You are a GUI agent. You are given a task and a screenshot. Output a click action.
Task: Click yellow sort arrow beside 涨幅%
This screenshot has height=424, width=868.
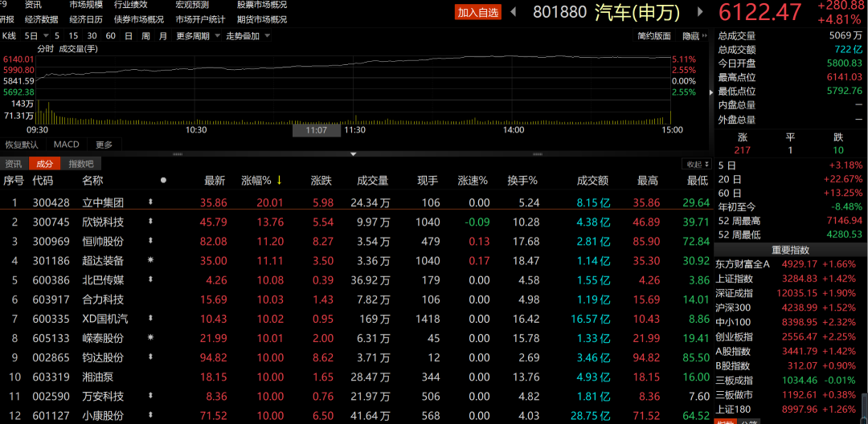pos(279,180)
